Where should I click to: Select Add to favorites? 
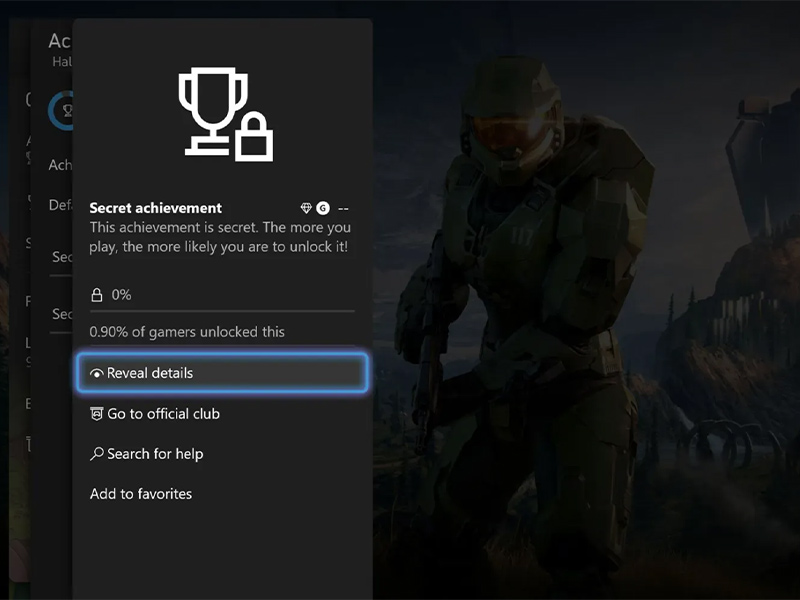(222, 494)
